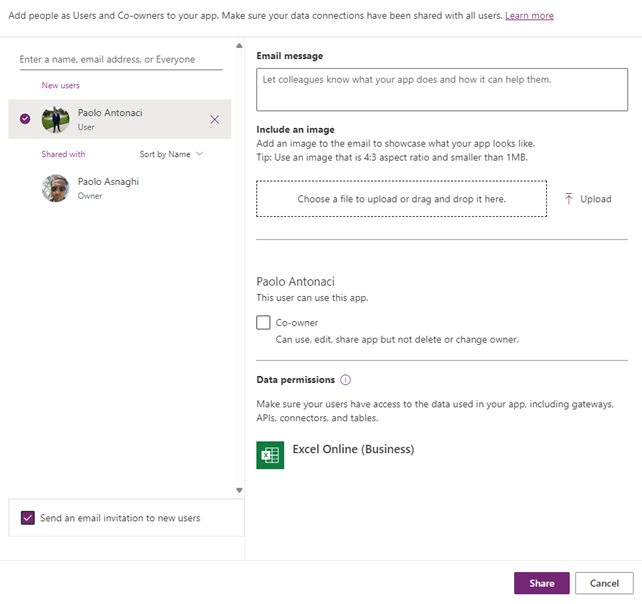Click the Excel Online (Business) icon
Screen dimensions: 642x604
coord(270,455)
